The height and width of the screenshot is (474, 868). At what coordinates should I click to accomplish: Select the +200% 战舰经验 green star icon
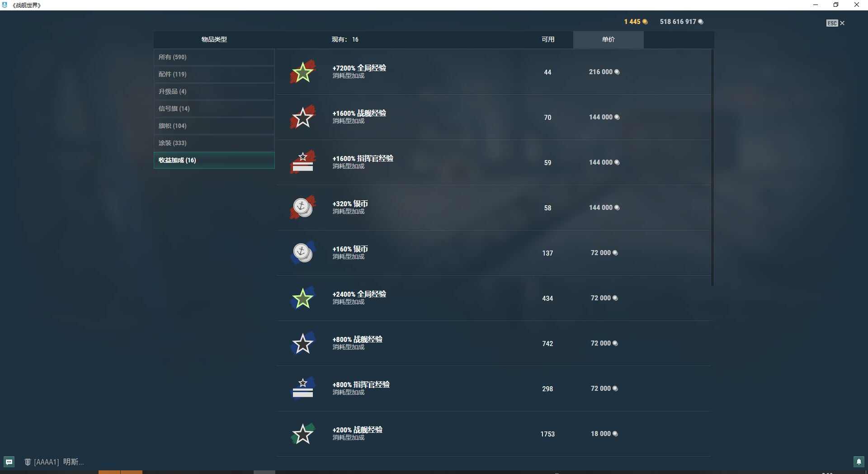click(302, 434)
